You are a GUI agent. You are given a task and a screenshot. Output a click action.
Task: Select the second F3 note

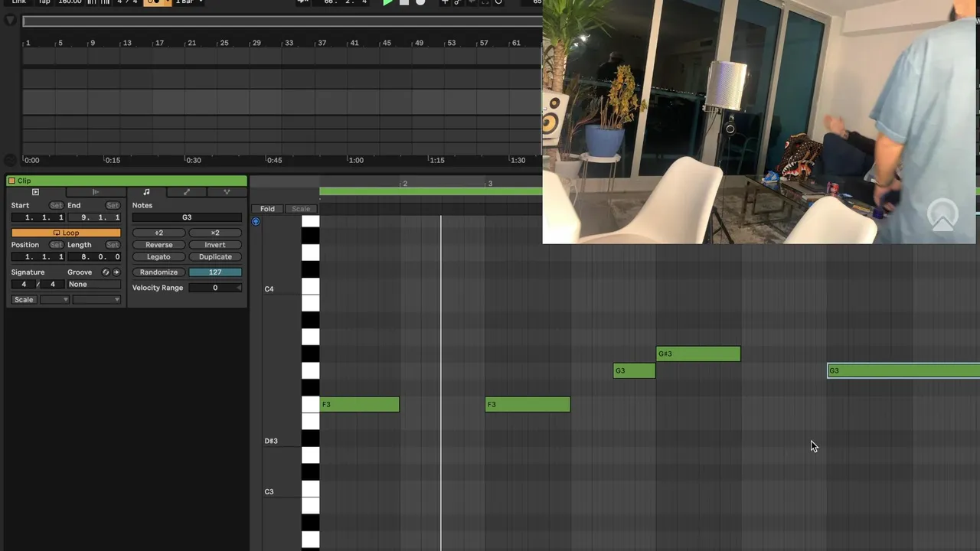(x=528, y=404)
